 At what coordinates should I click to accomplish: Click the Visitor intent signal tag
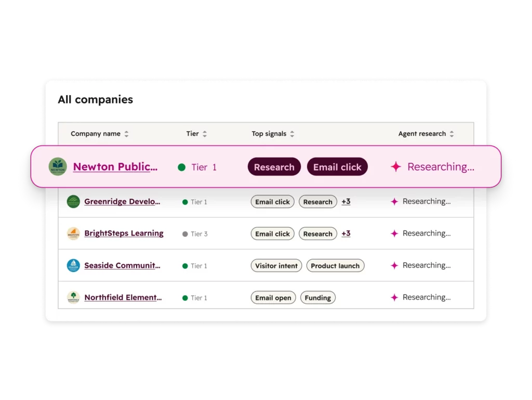point(276,265)
